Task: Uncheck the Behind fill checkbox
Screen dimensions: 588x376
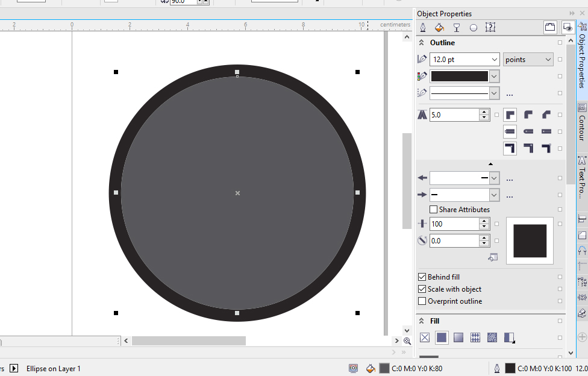Action: [x=422, y=277]
